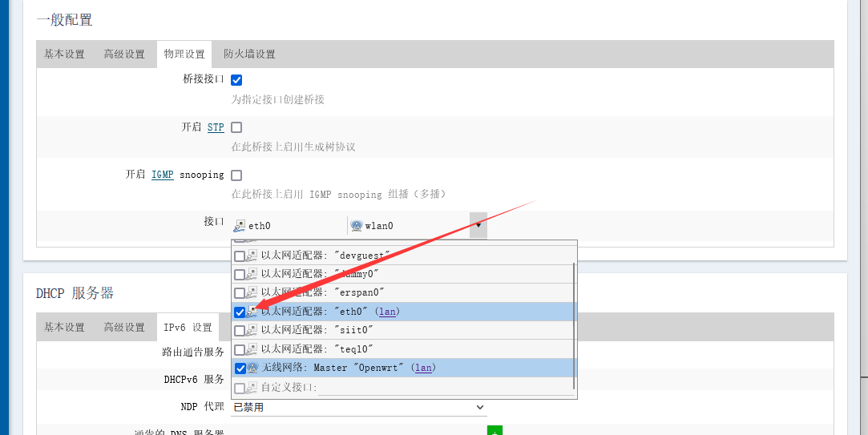Click the wireless icon beside Master "Openwrt"
This screenshot has height=435, width=868.
pyautogui.click(x=252, y=368)
